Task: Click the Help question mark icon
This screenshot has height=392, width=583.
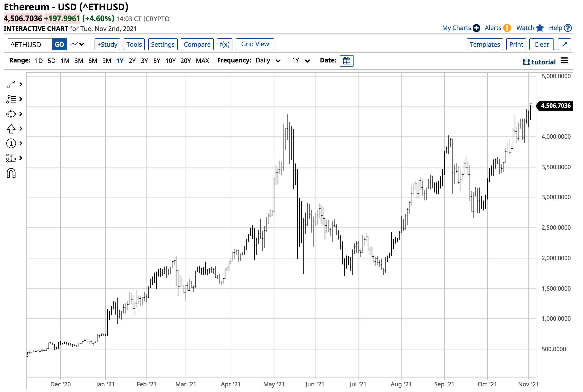Action: [x=568, y=28]
